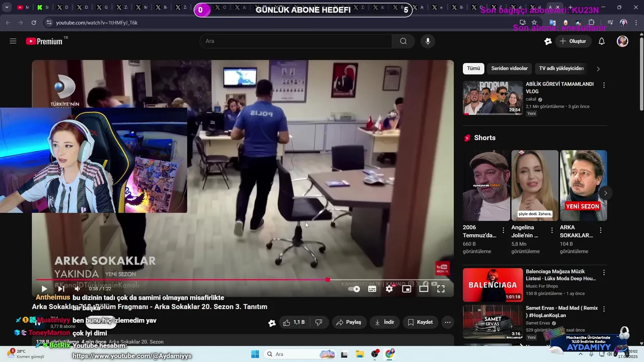The height and width of the screenshot is (362, 644).
Task: Click the Music For Shops channel name
Action: point(542,286)
